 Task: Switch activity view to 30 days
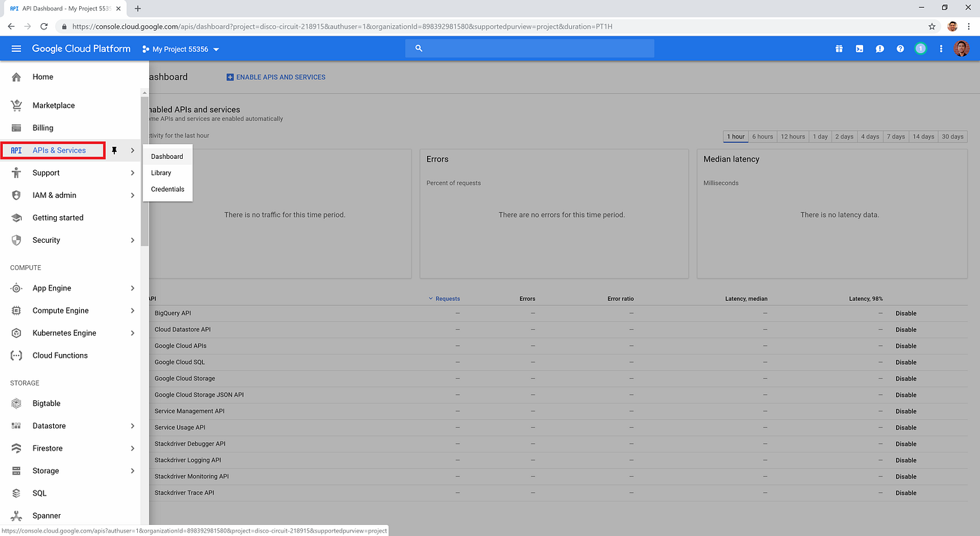click(x=952, y=136)
